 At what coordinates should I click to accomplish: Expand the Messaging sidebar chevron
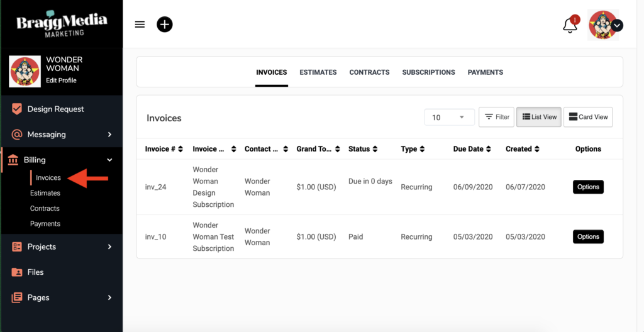(109, 135)
